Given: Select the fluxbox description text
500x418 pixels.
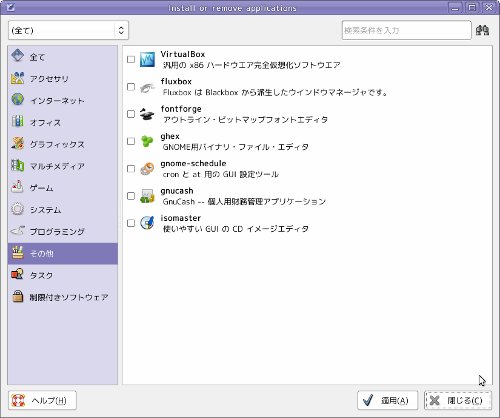Looking at the screenshot, I should tap(275, 92).
